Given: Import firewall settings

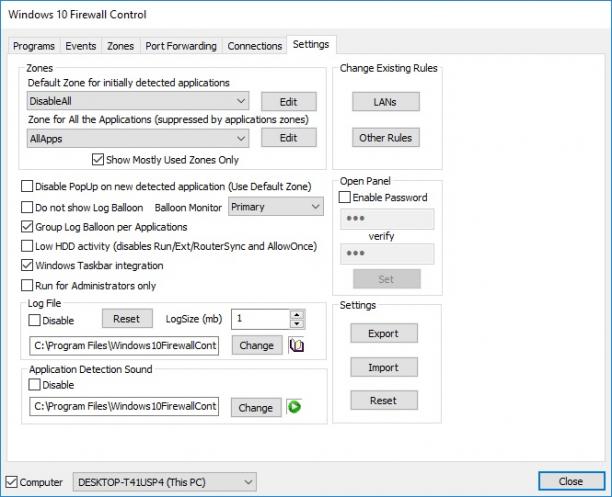Looking at the screenshot, I should tap(384, 367).
